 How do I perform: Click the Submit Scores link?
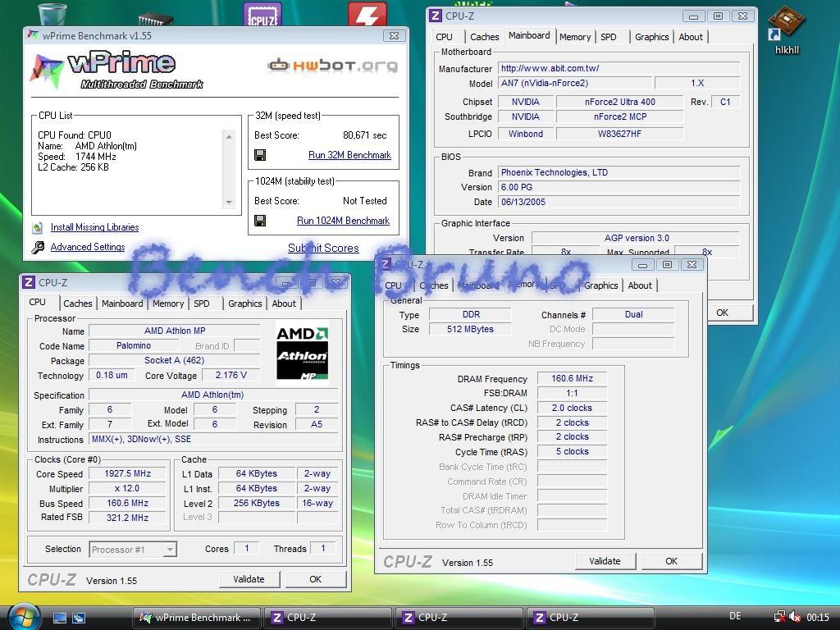pos(323,248)
